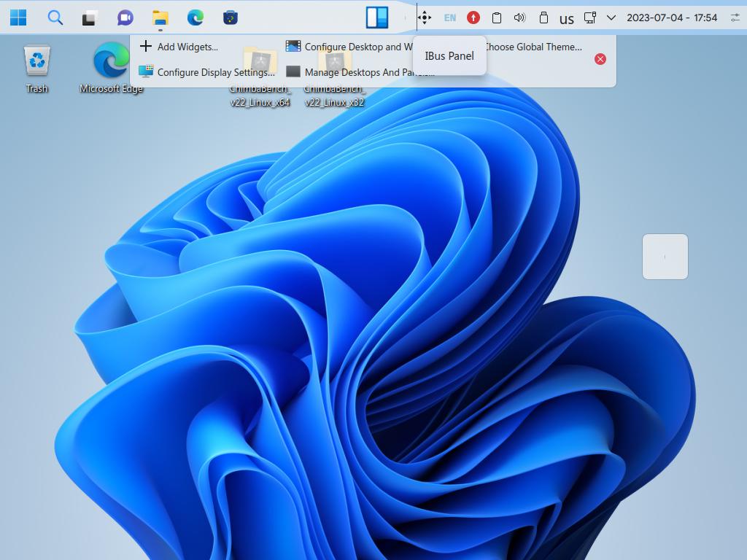Screen dimensions: 747x560
Task: Click the date and time clock
Action: 672,17
